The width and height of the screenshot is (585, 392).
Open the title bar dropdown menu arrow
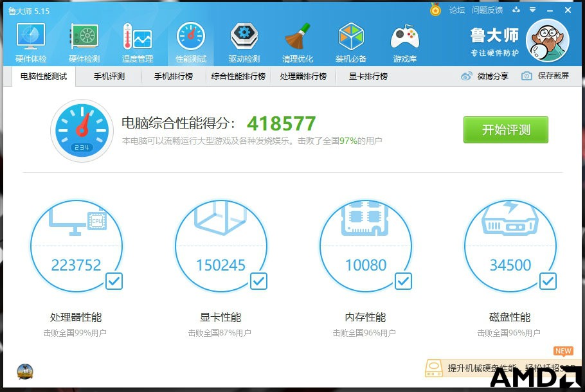click(533, 10)
